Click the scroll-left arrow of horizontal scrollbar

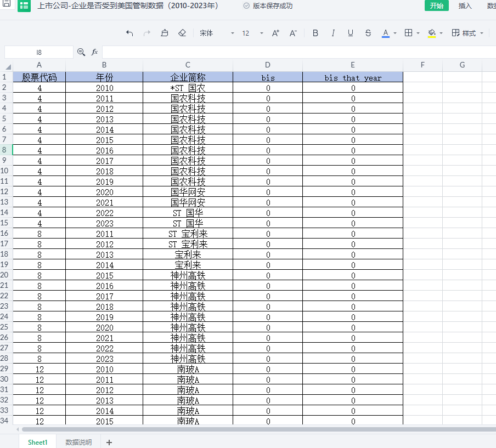(x=18, y=429)
